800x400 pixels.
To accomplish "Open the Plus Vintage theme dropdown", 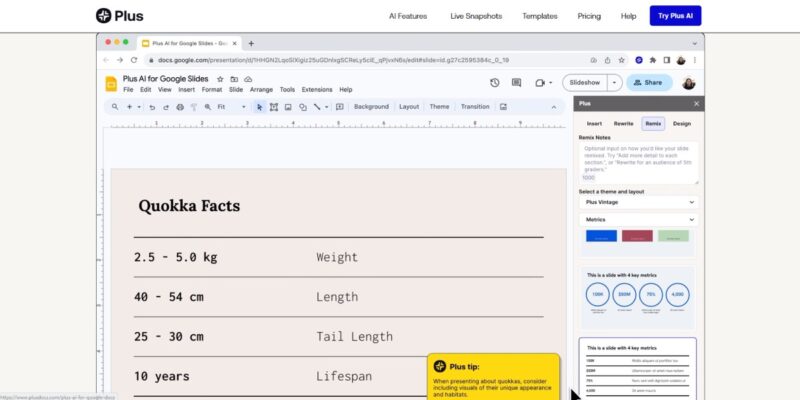I will point(639,202).
